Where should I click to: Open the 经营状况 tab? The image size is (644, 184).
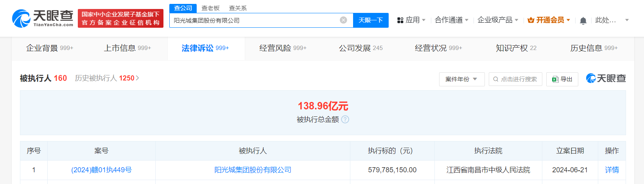pos(438,48)
